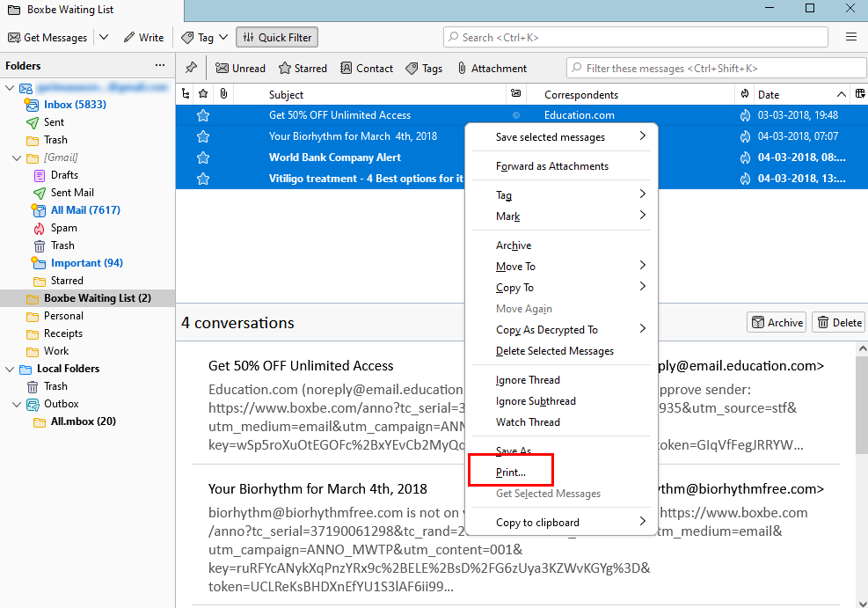Collapse the [Gmail] folder

(17, 157)
